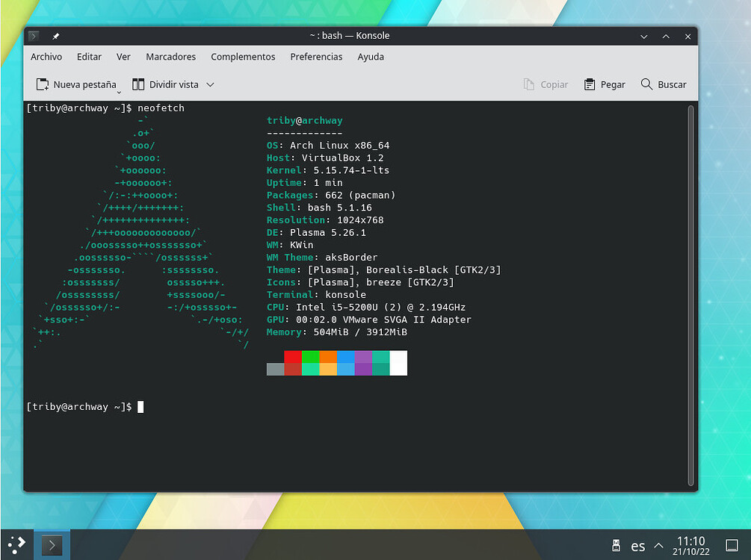The height and width of the screenshot is (560, 751).
Task: Switch keyboard layout via the es indicator
Action: [638, 545]
